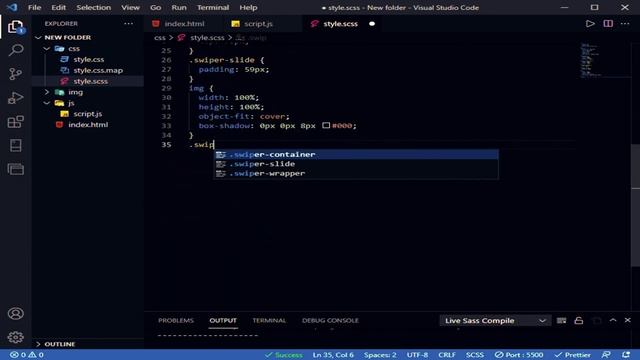The width and height of the screenshot is (640, 360).
Task: Open the View menu
Action: click(130, 7)
